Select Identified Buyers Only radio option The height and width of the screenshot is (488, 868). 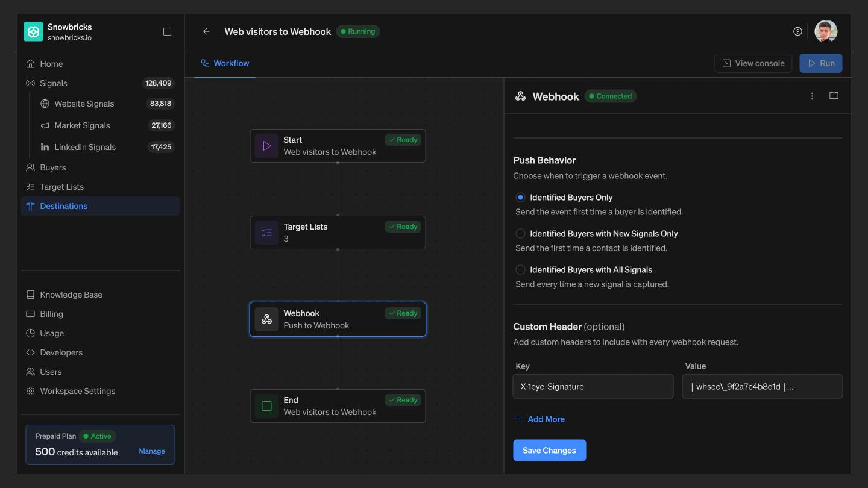(520, 198)
